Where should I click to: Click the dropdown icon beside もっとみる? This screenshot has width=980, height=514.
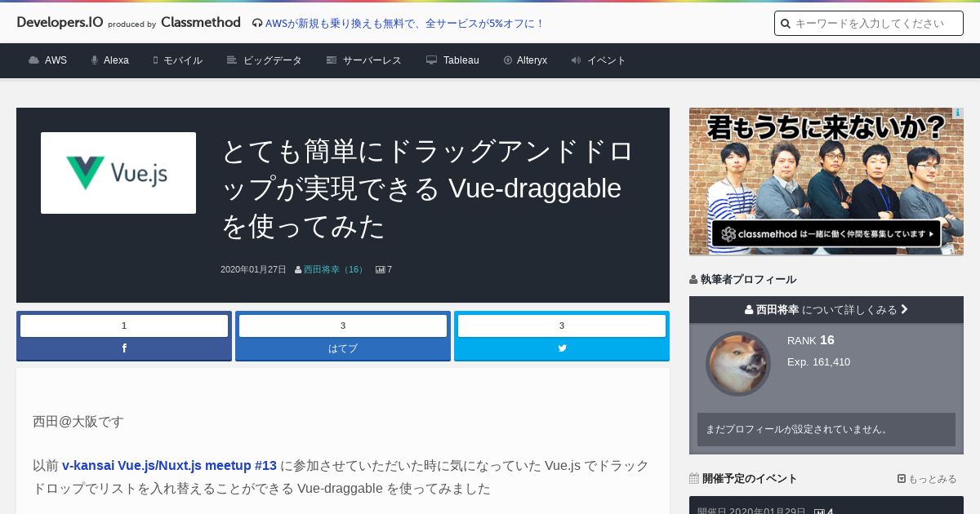pyautogui.click(x=902, y=479)
